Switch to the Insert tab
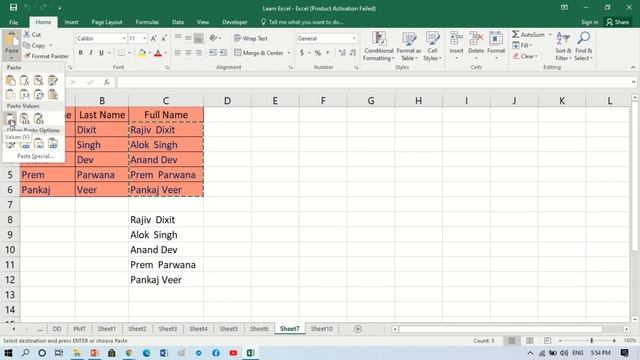The image size is (640, 360). tap(71, 22)
